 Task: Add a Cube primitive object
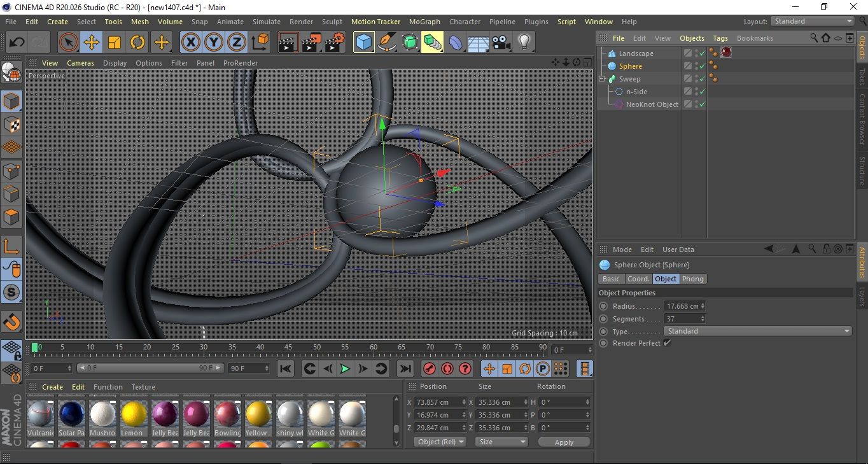[x=363, y=43]
